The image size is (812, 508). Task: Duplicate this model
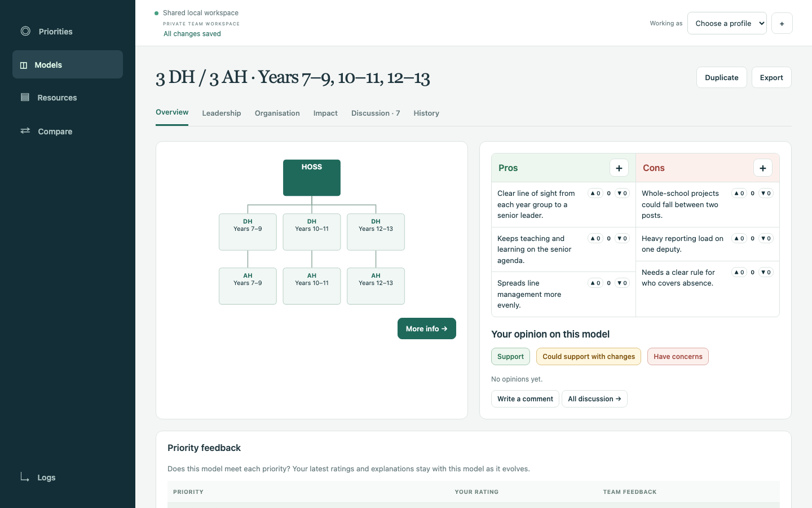722,77
